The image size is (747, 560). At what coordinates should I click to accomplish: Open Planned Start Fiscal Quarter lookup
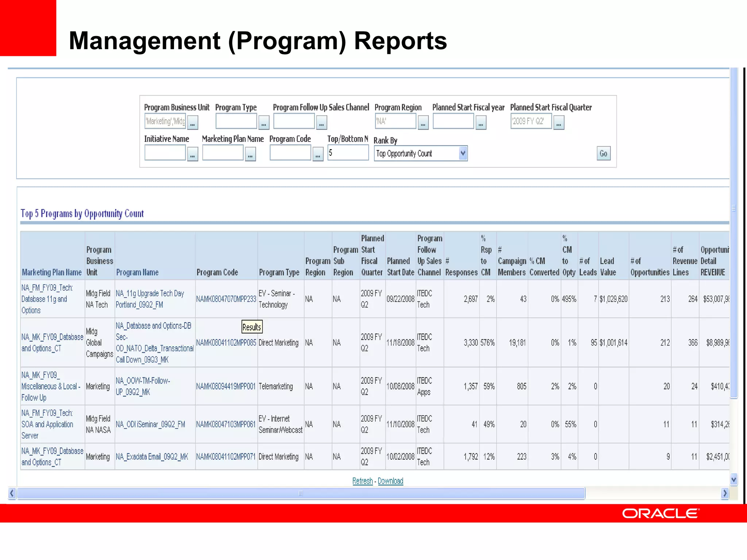[558, 122]
